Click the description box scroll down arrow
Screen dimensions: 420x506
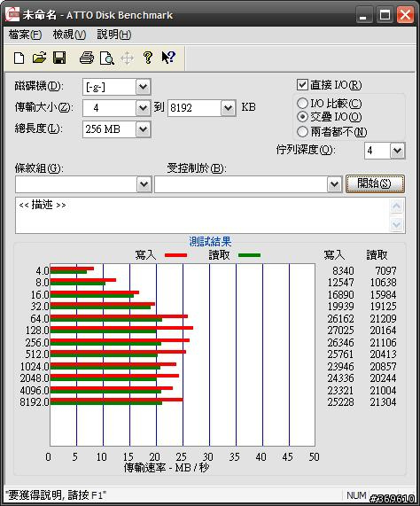click(x=396, y=224)
